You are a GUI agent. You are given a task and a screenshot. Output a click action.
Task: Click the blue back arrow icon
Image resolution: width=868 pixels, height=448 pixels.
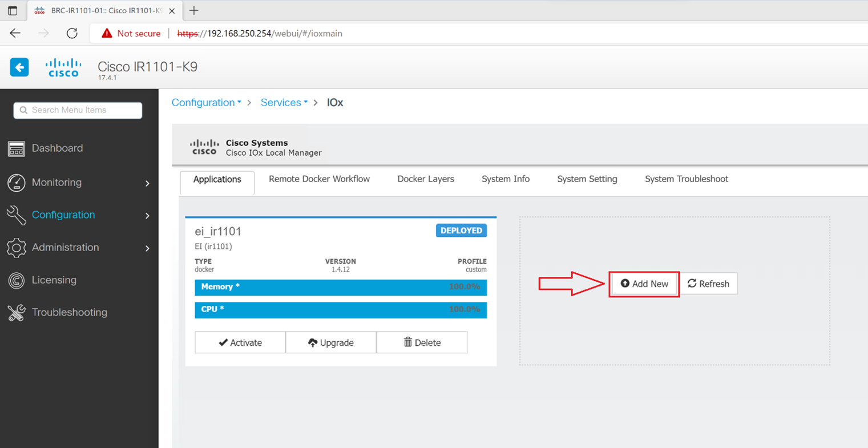(19, 67)
